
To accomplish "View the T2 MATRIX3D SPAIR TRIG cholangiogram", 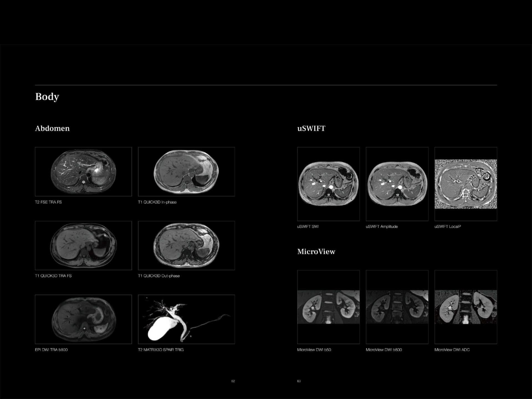I will point(187,319).
